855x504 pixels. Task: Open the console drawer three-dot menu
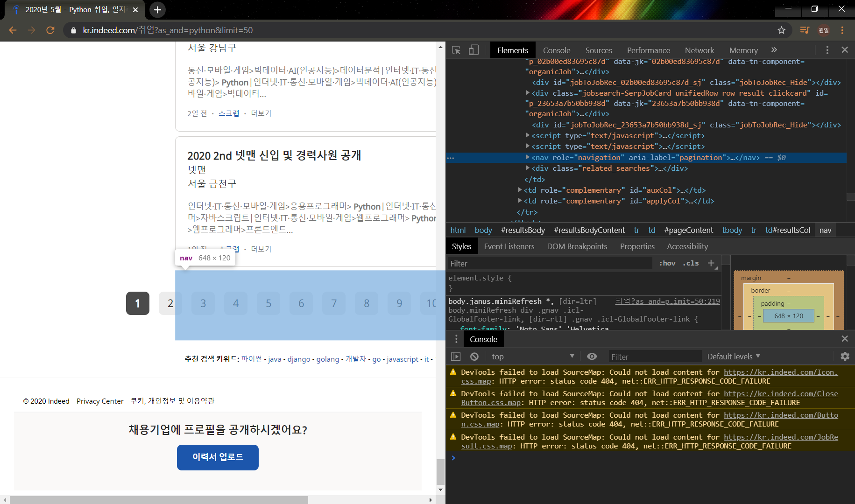(x=456, y=339)
